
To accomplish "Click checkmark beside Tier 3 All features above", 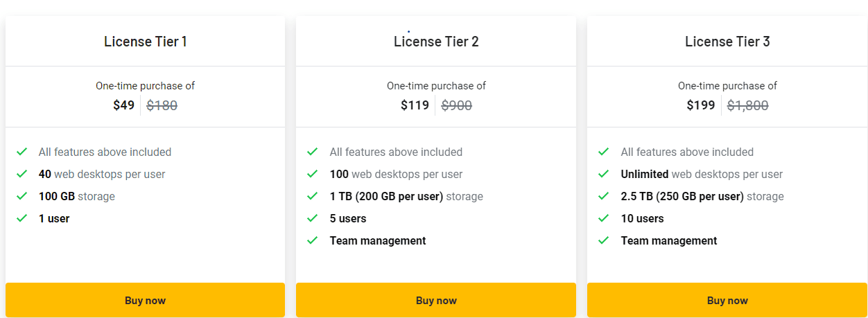I will [604, 152].
